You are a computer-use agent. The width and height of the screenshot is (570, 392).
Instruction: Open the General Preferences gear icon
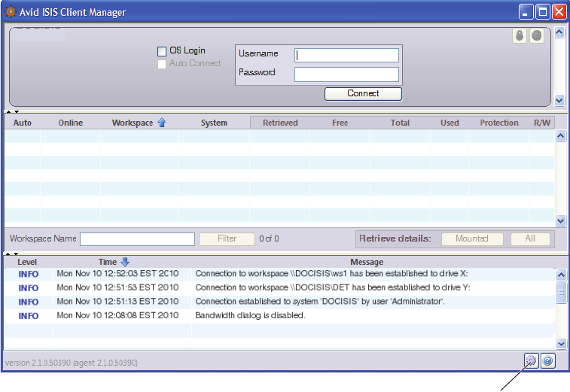[531, 360]
